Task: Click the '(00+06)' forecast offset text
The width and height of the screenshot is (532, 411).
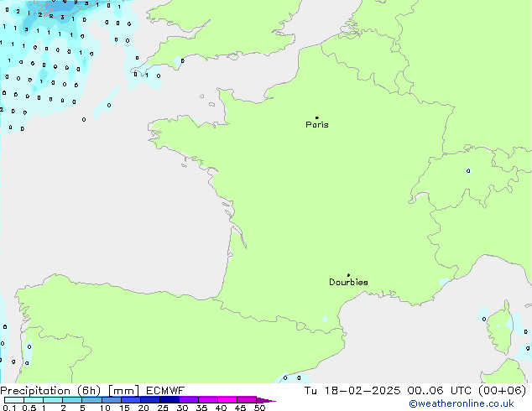Action: pyautogui.click(x=502, y=391)
